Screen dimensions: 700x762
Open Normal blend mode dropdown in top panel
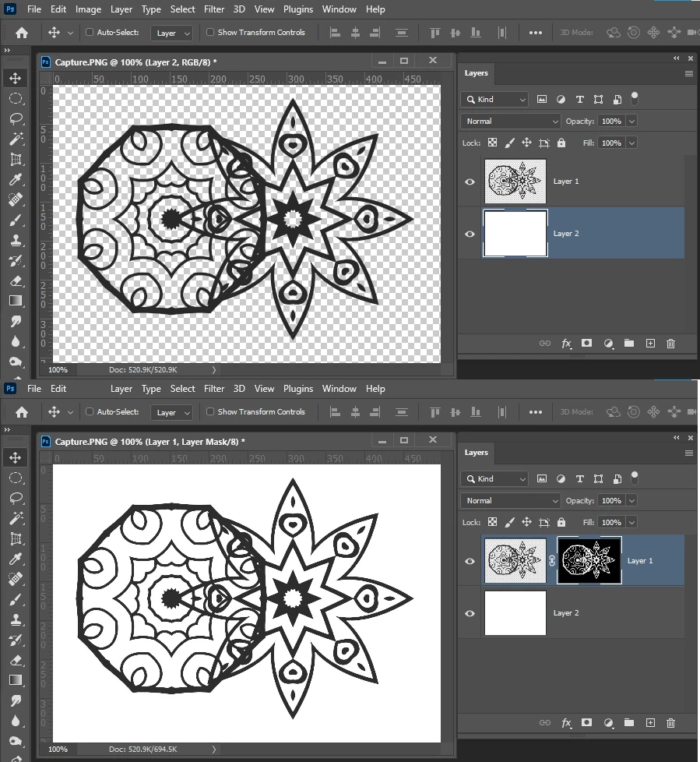coord(511,122)
